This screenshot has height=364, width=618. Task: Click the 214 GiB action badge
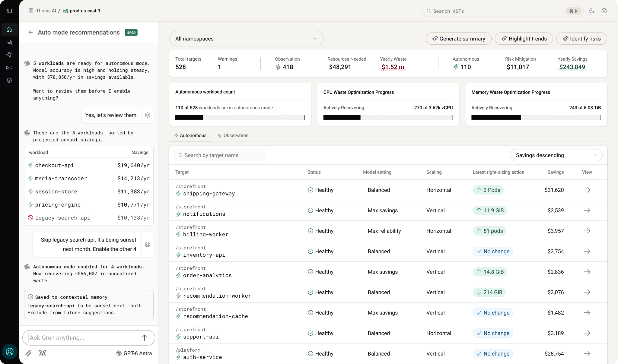[489, 292]
